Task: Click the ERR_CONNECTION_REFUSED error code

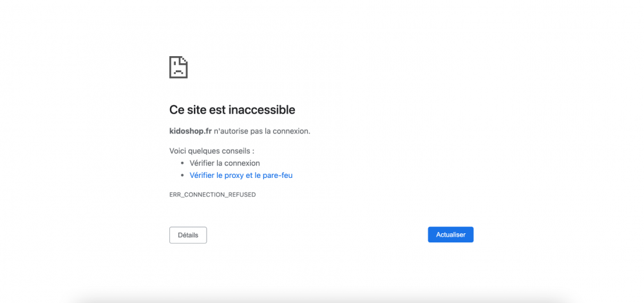Action: 213,195
